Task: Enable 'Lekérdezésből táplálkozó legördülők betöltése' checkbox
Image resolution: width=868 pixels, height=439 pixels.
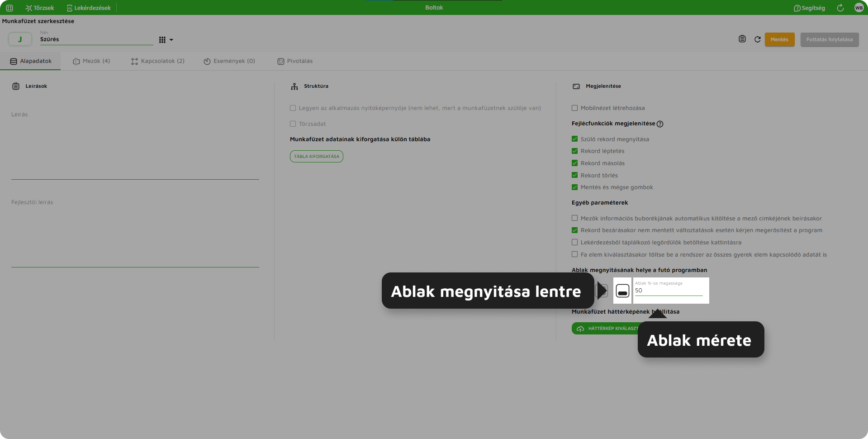Action: pyautogui.click(x=574, y=242)
